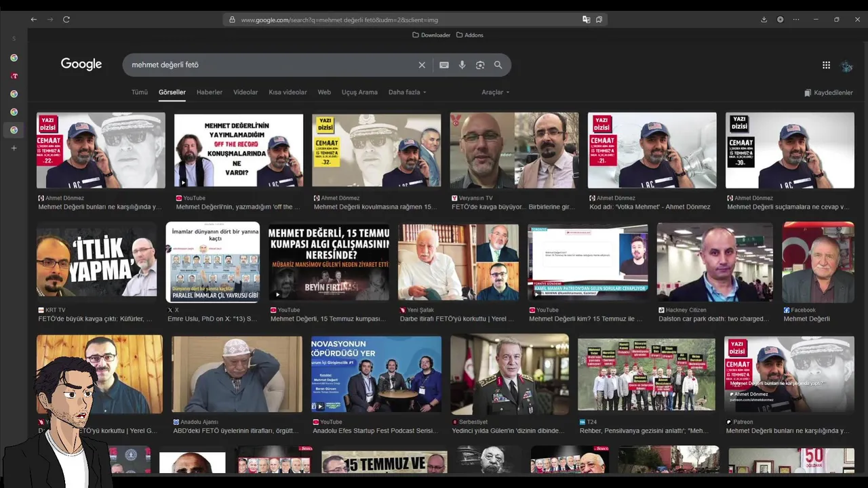
Task: Open 'Mehmet Değerli kovulmasına rağmen' link
Action: (376, 207)
